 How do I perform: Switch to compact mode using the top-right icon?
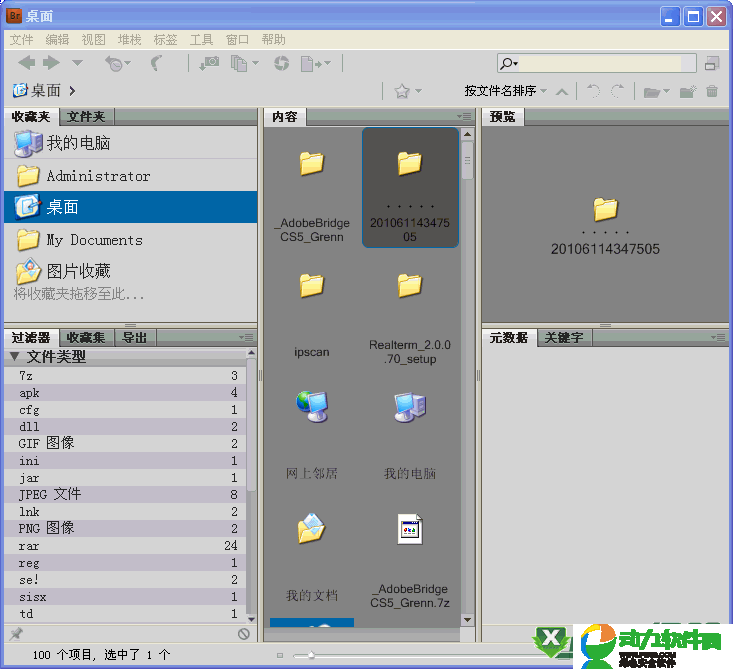click(712, 63)
